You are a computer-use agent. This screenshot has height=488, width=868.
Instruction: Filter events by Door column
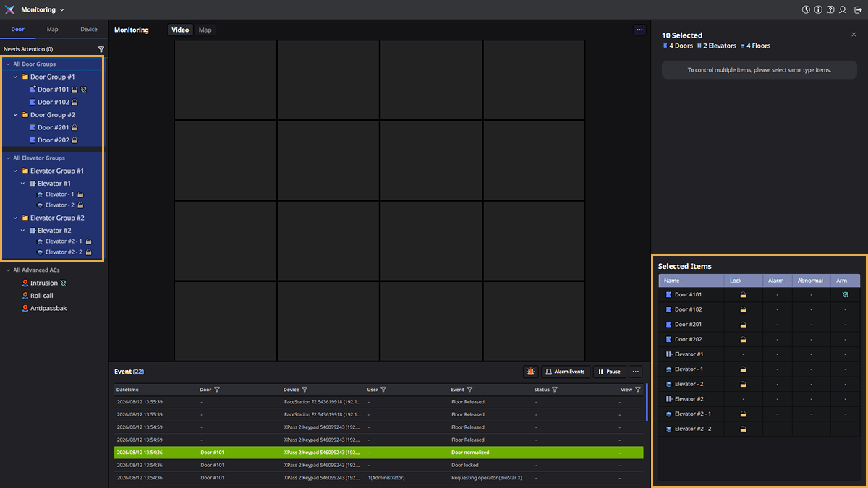pos(217,390)
